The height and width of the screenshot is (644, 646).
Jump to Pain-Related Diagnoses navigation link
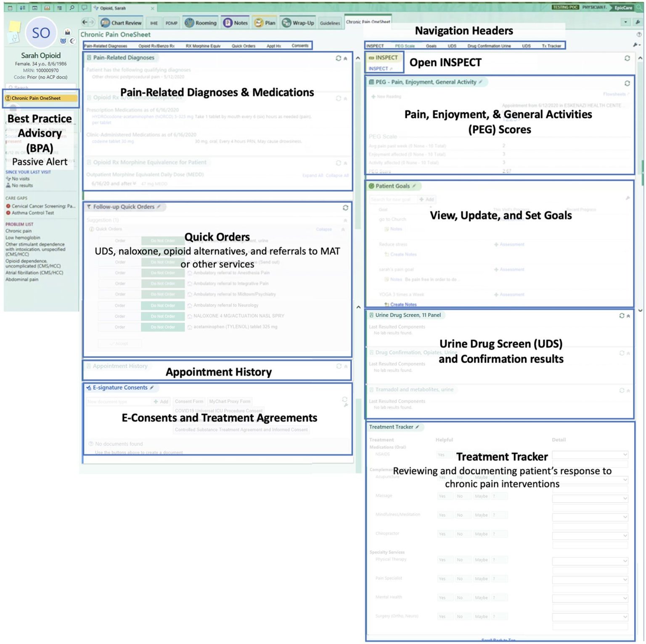[x=106, y=46]
